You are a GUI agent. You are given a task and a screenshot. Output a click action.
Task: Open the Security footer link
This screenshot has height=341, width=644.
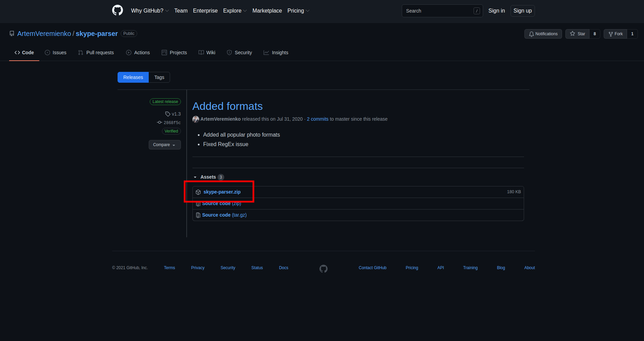pyautogui.click(x=228, y=268)
